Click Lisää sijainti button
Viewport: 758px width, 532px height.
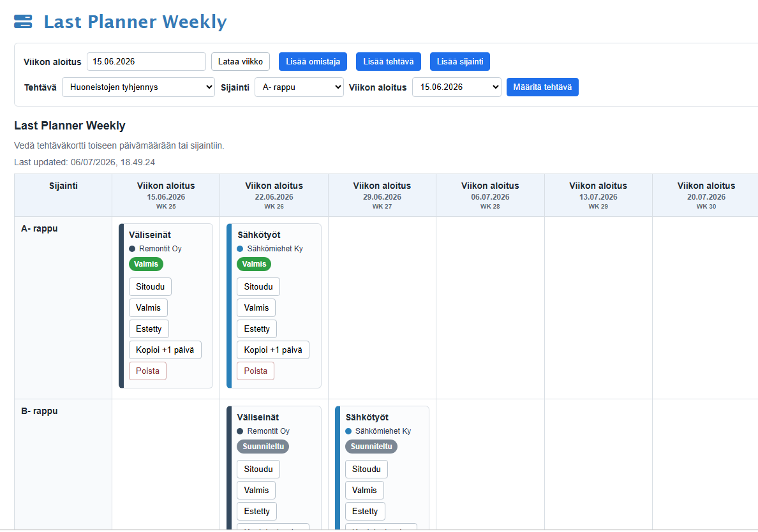point(460,61)
